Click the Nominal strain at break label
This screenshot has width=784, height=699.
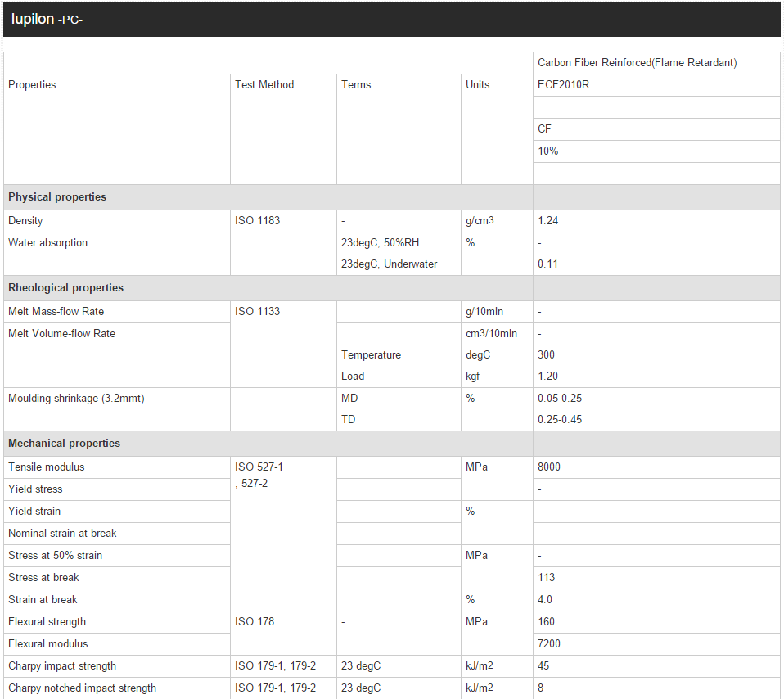pos(62,533)
